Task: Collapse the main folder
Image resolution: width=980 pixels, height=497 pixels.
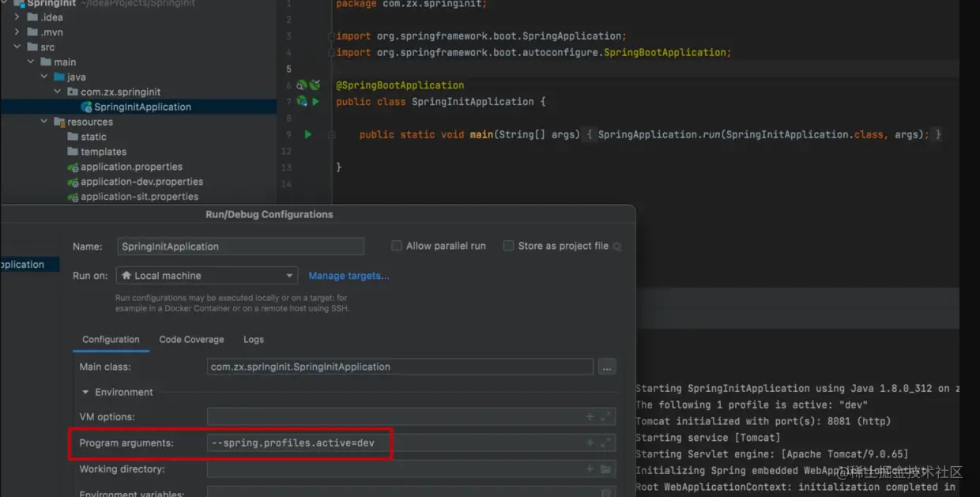Action: [31, 62]
